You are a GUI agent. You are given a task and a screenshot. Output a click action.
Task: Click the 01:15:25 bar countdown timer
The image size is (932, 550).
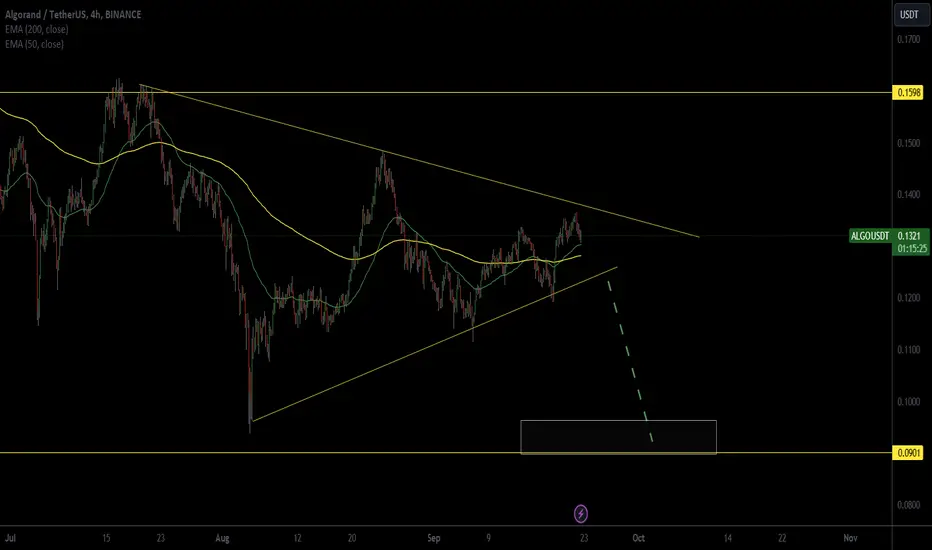tap(912, 249)
